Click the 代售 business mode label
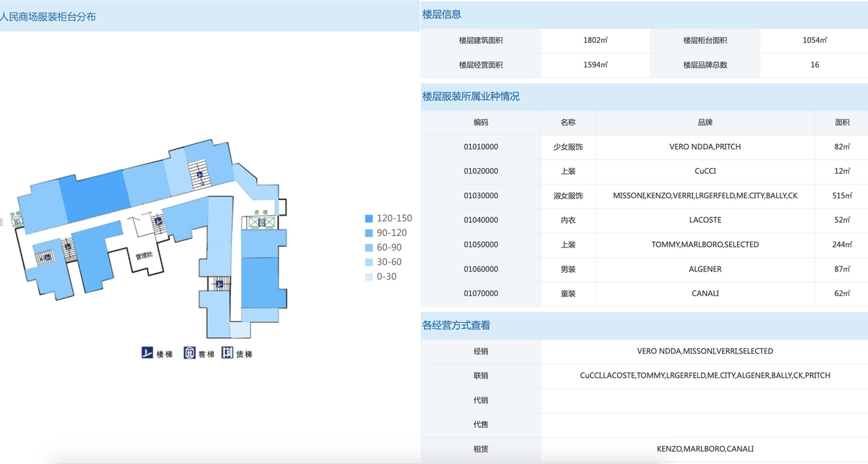Image resolution: width=868 pixels, height=464 pixels. pyautogui.click(x=481, y=425)
